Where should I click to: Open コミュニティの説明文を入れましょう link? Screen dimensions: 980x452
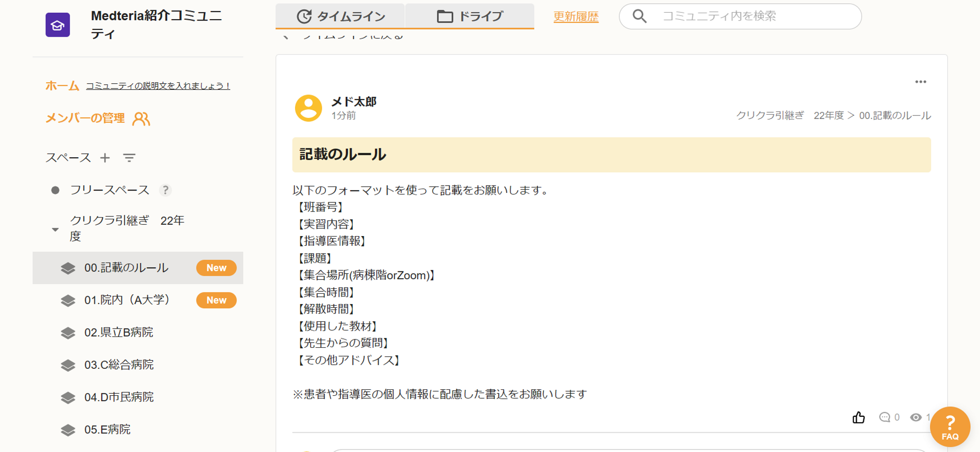tap(158, 86)
